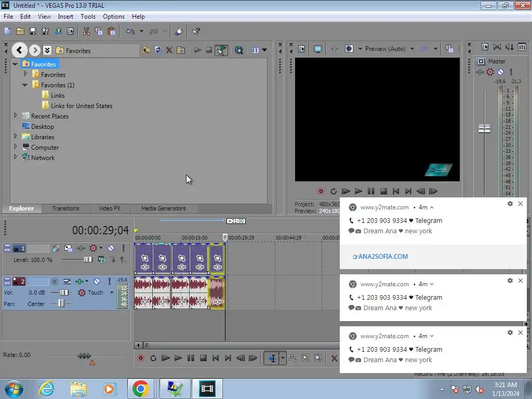Screen dimensions: 532x399
Task: Expand the Computer tree node
Action: (x=15, y=147)
